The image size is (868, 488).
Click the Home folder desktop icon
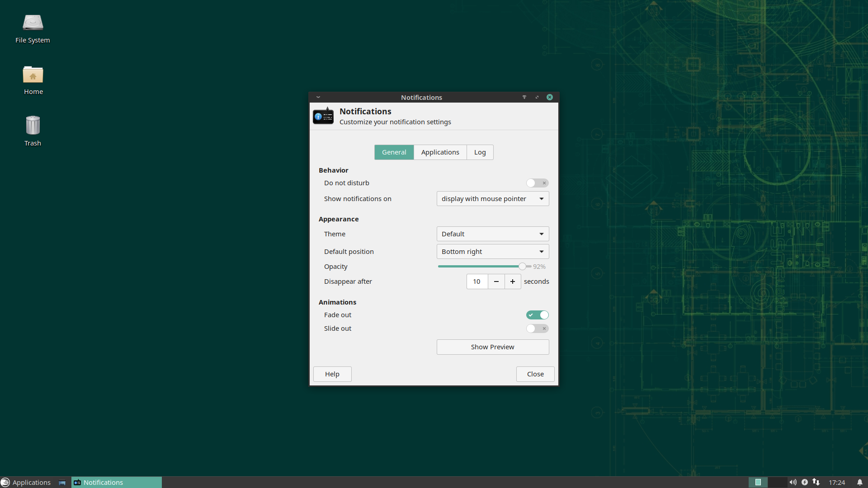click(33, 75)
